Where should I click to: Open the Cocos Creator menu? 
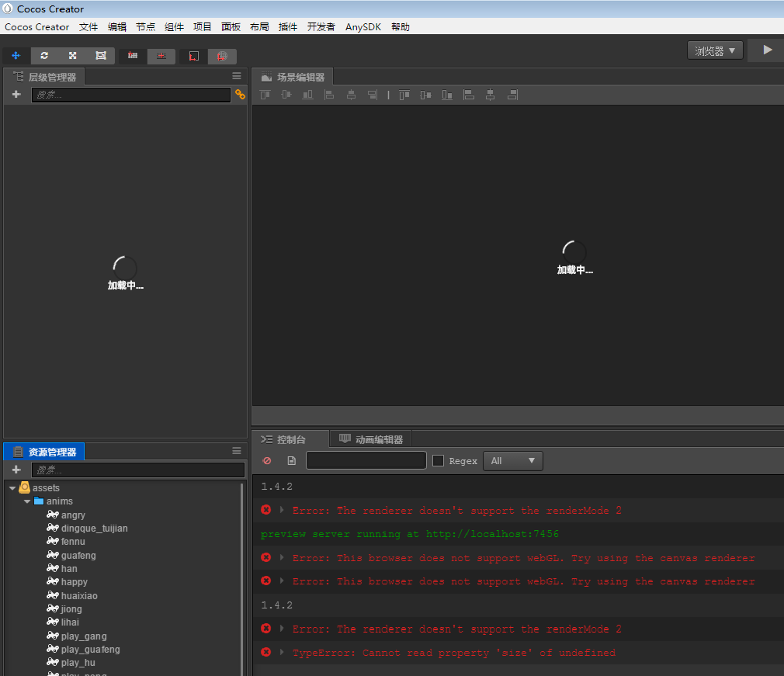click(x=37, y=27)
